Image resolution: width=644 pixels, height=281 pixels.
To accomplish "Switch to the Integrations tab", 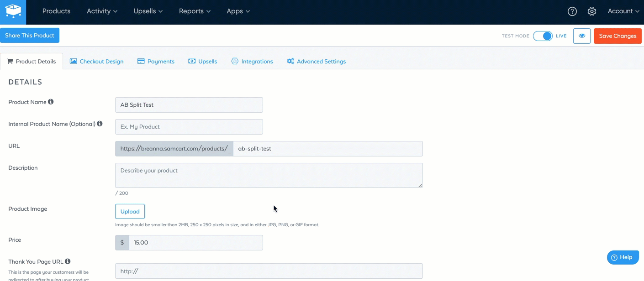I will (x=252, y=61).
